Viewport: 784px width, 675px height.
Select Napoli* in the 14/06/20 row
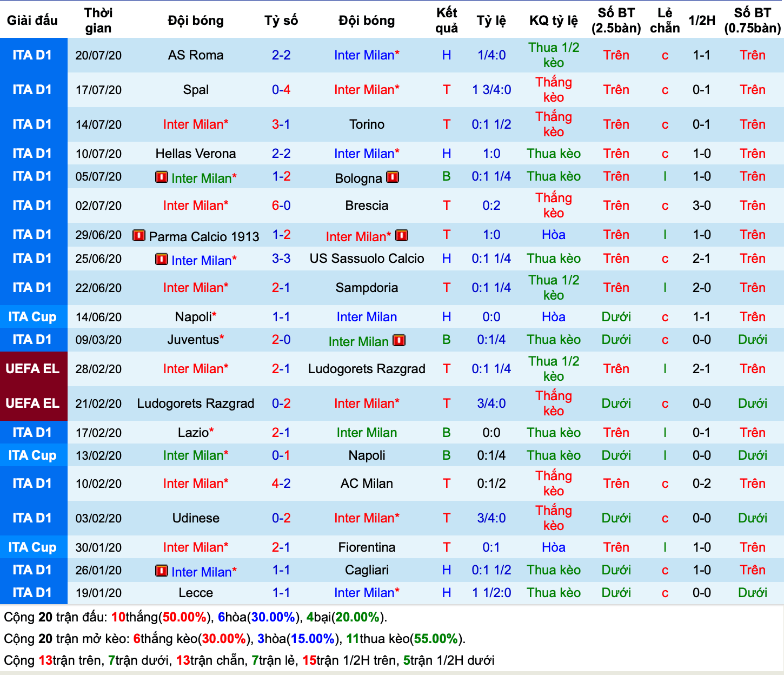pos(196,317)
